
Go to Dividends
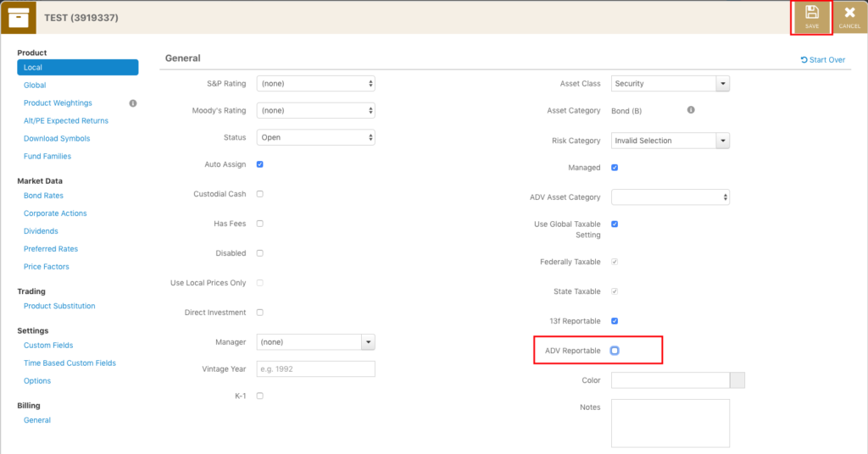41,230
